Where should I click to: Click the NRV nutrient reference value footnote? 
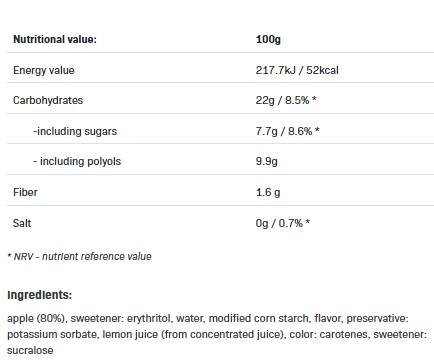(x=79, y=256)
